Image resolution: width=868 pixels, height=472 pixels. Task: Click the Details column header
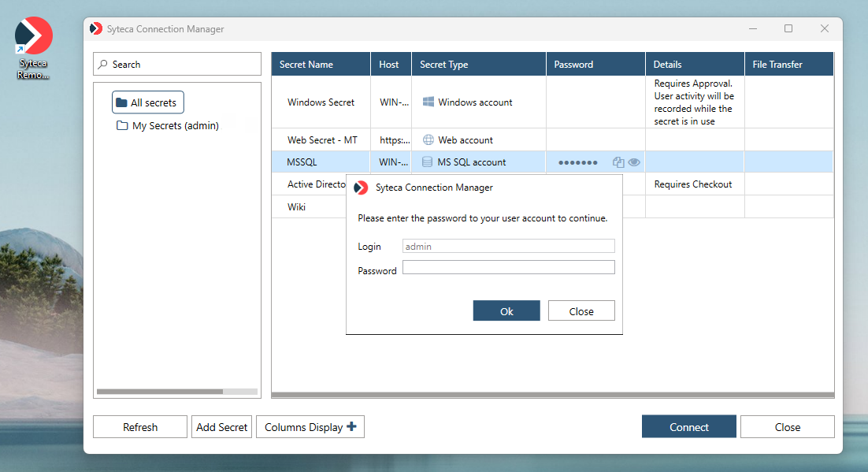[x=695, y=65]
